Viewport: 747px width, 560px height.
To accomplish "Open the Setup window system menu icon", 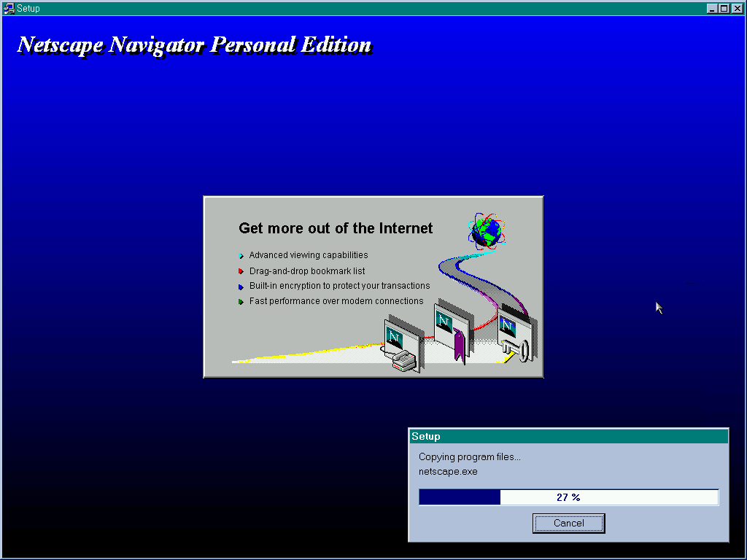I will tap(8, 8).
